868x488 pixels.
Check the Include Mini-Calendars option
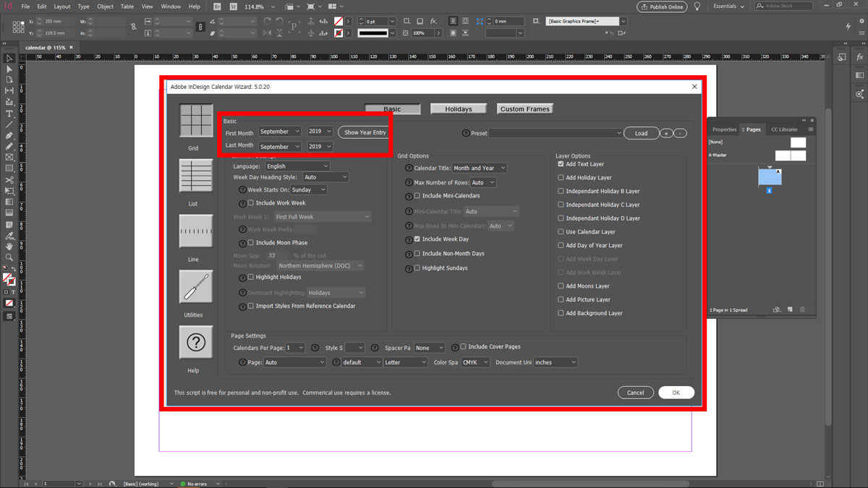(x=417, y=196)
